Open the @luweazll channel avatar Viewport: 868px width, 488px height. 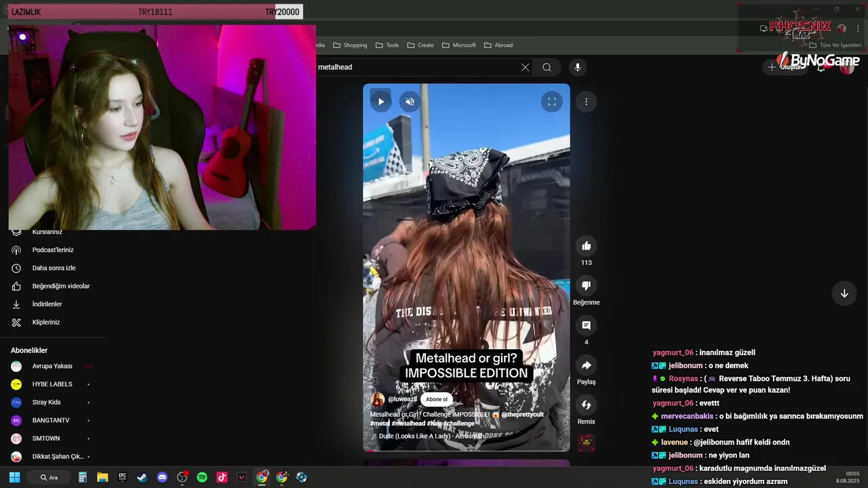(378, 399)
